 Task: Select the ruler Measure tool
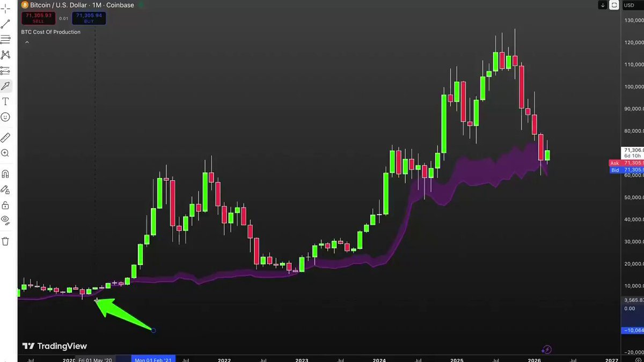click(x=5, y=137)
